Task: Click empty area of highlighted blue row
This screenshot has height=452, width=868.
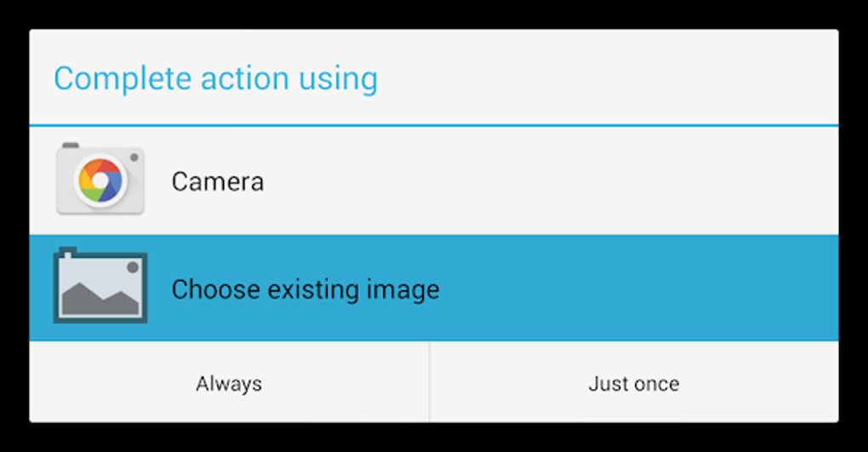Action: point(638,289)
